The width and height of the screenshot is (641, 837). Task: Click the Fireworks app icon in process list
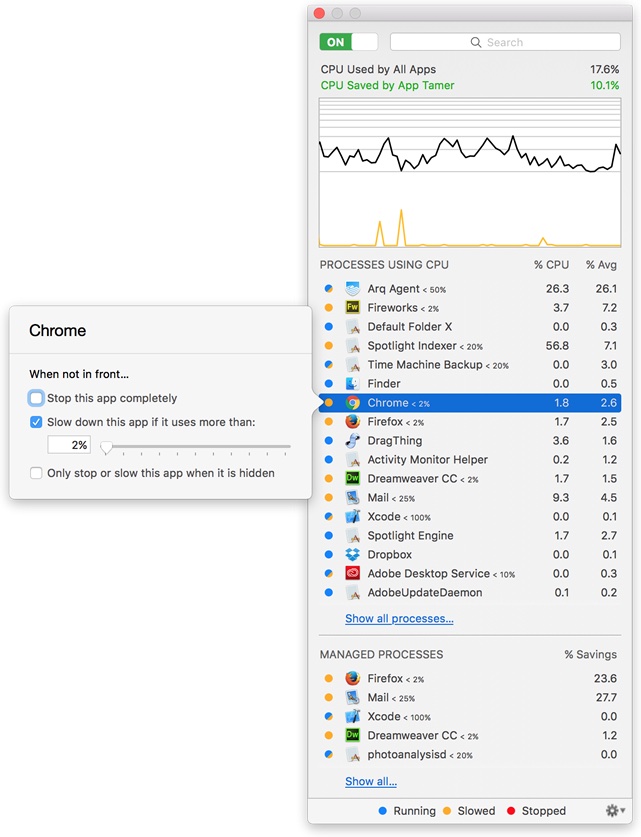[x=352, y=308]
